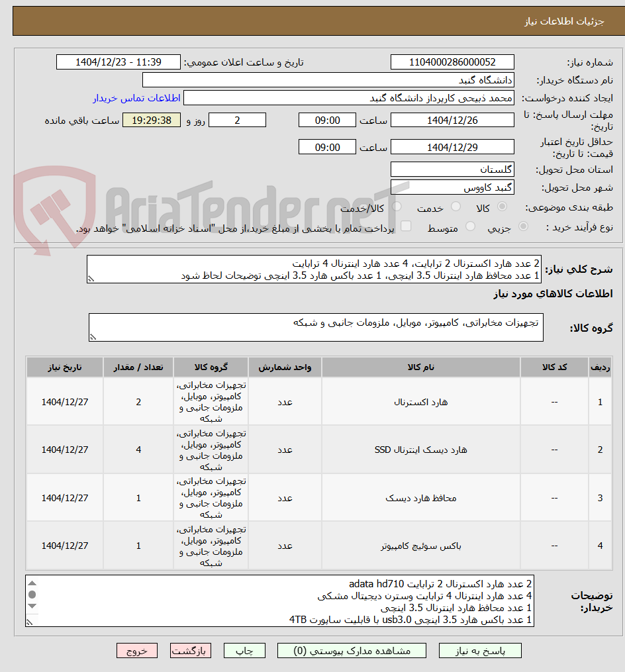This screenshot has height=672, width=625.
Task: Click the need number field 1104000286000052
Action: click(x=452, y=62)
